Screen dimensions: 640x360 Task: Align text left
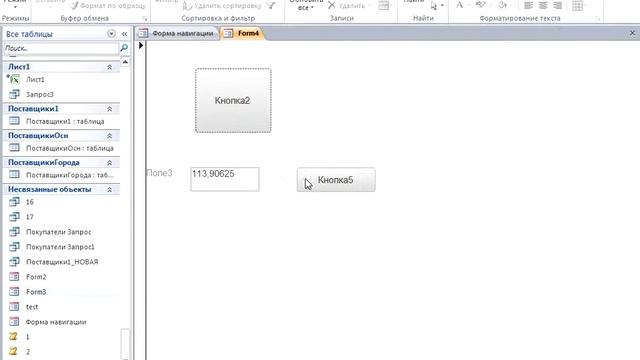click(528, 5)
